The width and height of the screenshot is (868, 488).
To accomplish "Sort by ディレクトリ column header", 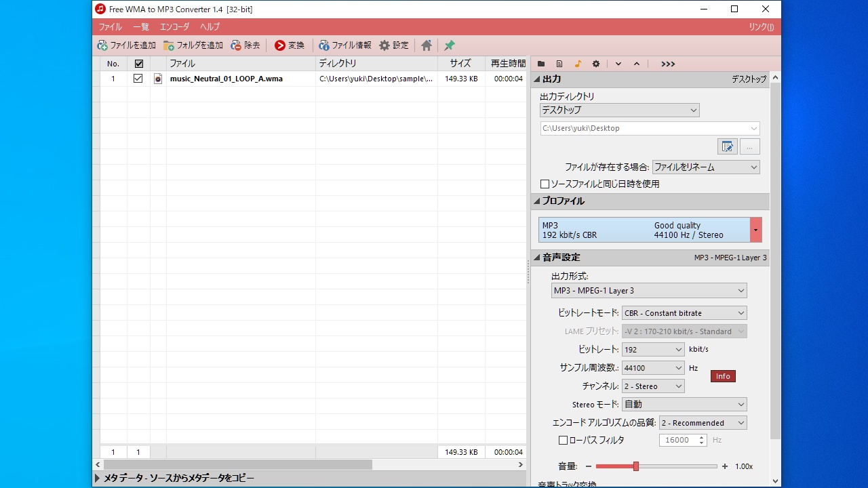I will [376, 64].
